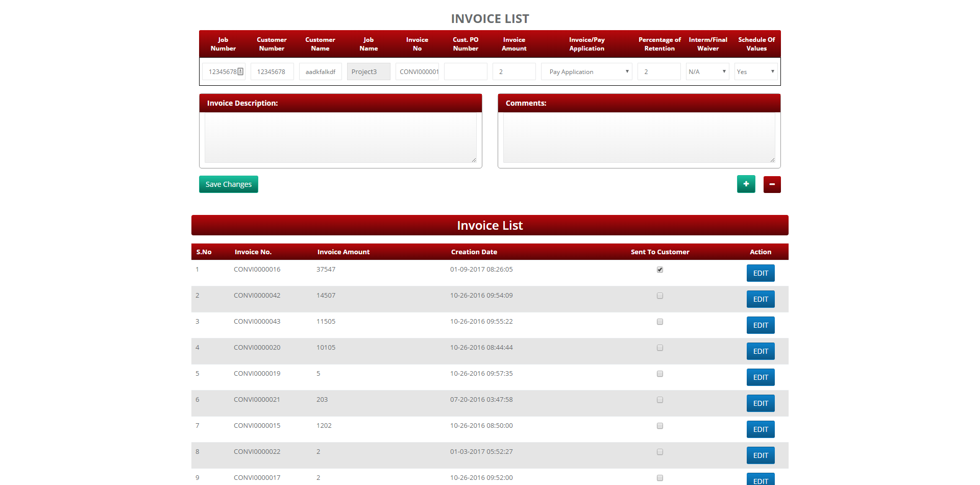This screenshot has height=485, width=980.
Task: Select the Cust. PO Number field
Action: [465, 71]
